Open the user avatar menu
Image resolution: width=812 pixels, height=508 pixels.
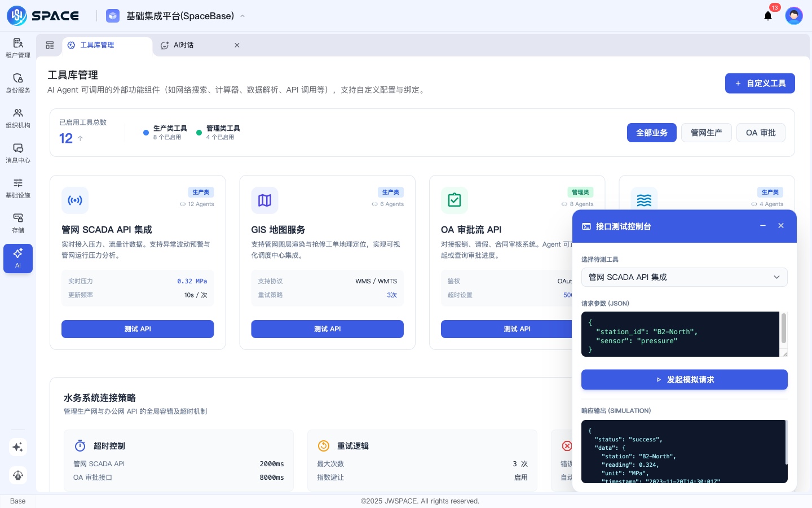794,16
